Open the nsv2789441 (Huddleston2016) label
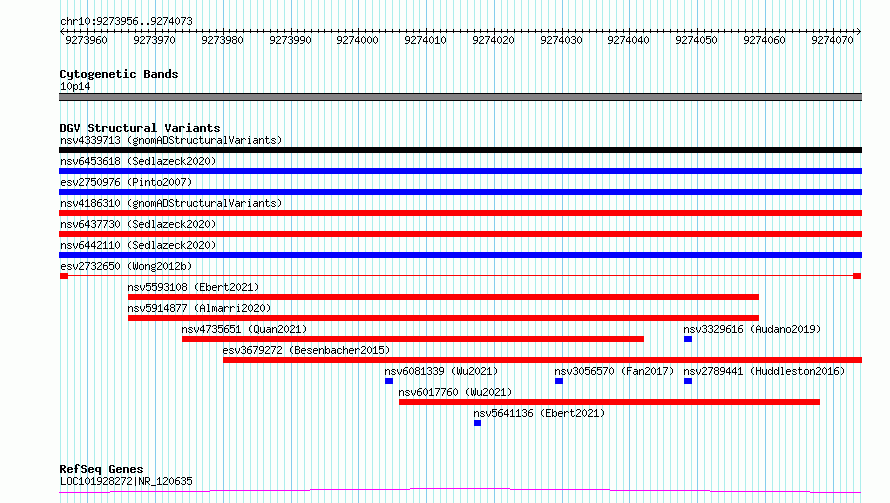The width and height of the screenshot is (890, 503). point(764,371)
